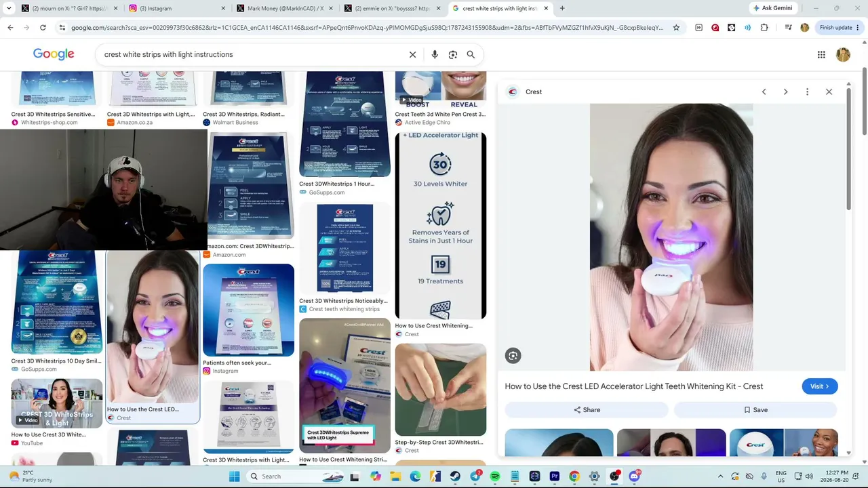Open Crest 3D Whitestrips Noticeably result image

[x=344, y=249]
